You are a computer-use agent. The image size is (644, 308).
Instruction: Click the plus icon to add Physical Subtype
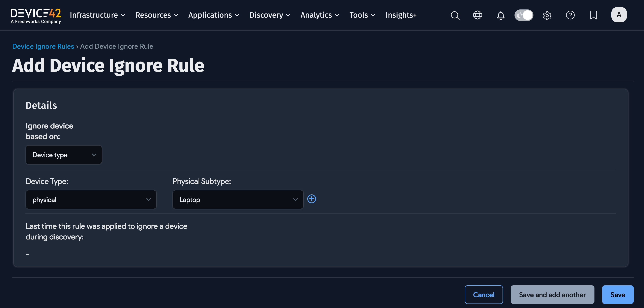[x=312, y=199]
